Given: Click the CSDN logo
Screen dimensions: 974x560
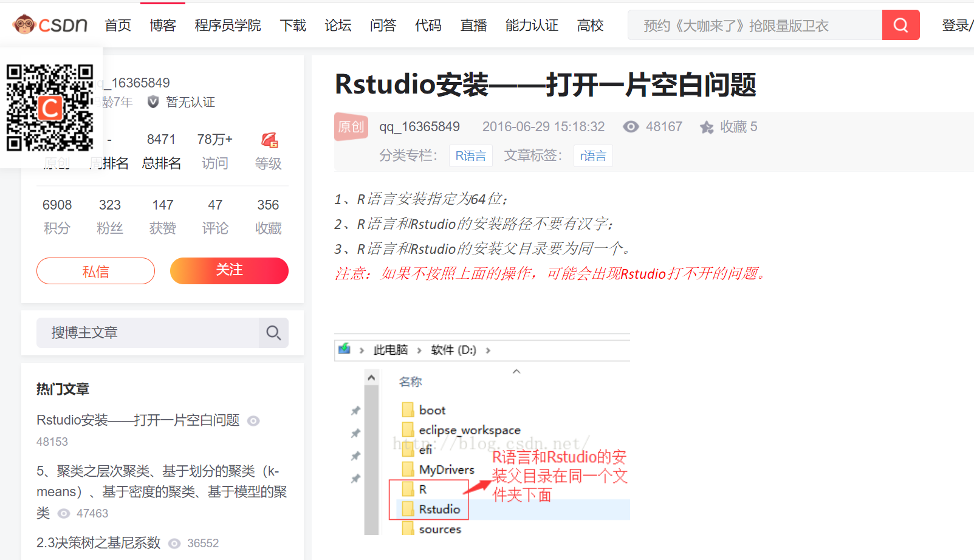Looking at the screenshot, I should [50, 25].
